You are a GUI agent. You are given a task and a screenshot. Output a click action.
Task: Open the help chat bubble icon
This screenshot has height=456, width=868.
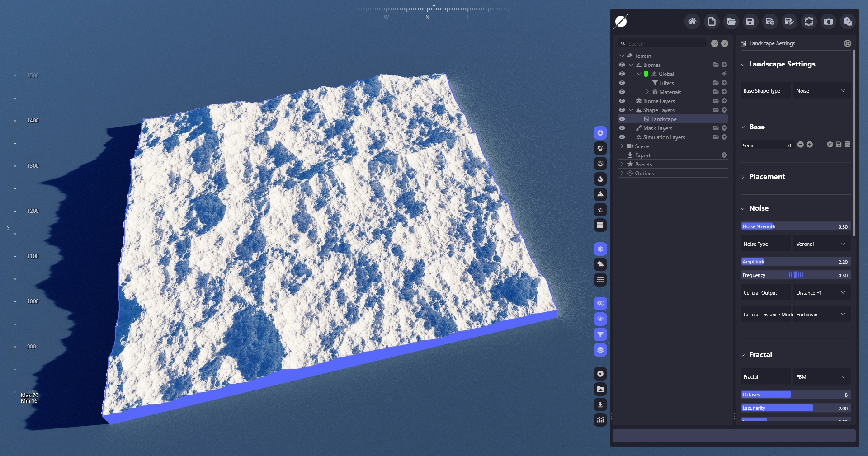(848, 21)
